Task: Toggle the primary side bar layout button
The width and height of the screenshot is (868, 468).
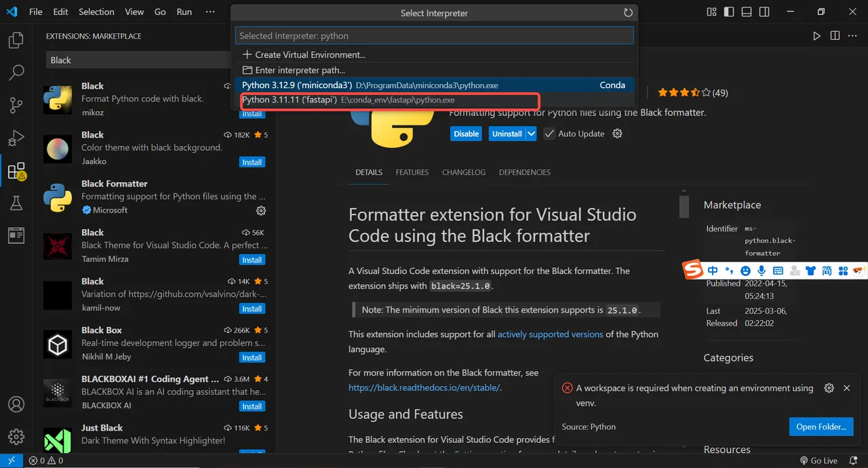Action: point(729,12)
